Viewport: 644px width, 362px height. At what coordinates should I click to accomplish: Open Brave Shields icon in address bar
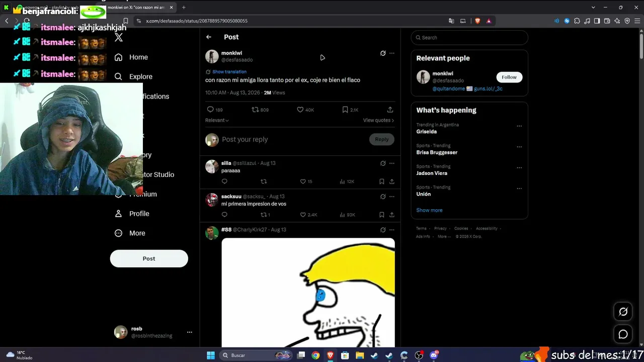click(477, 21)
